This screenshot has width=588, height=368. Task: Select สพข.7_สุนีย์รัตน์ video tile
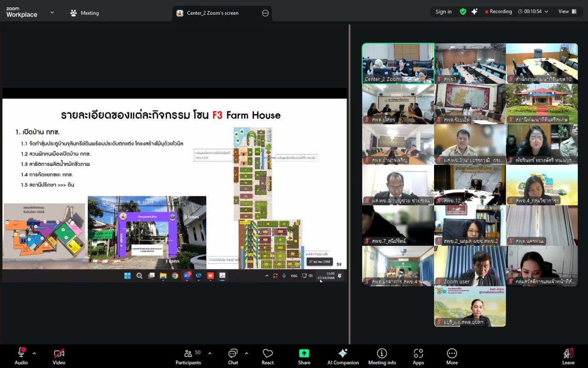[x=398, y=225]
